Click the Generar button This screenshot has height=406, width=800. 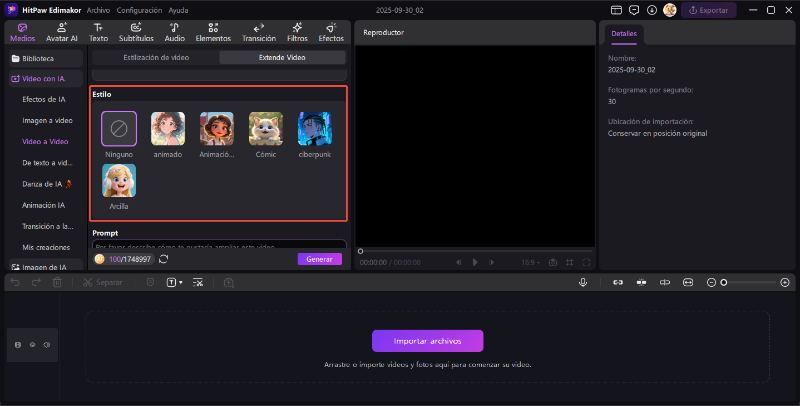pos(319,259)
